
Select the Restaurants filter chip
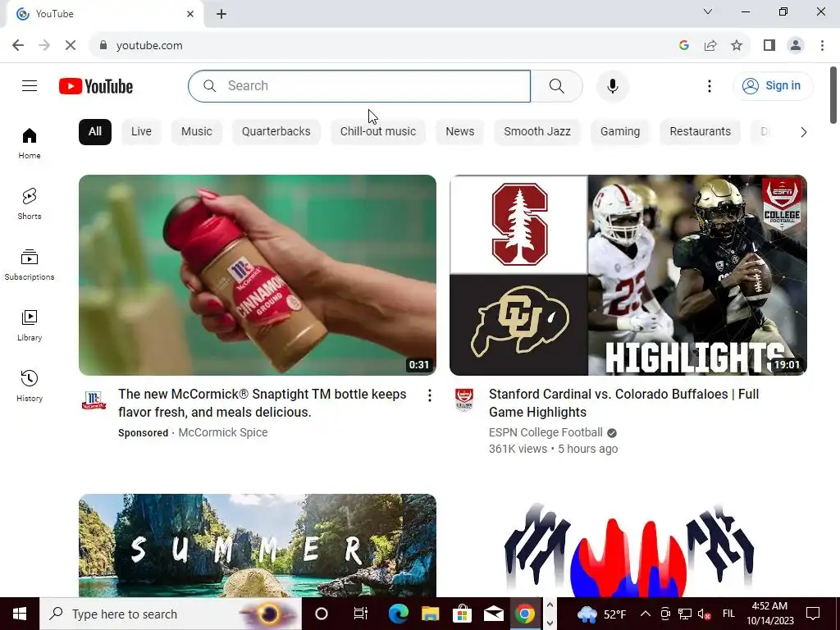pos(700,132)
